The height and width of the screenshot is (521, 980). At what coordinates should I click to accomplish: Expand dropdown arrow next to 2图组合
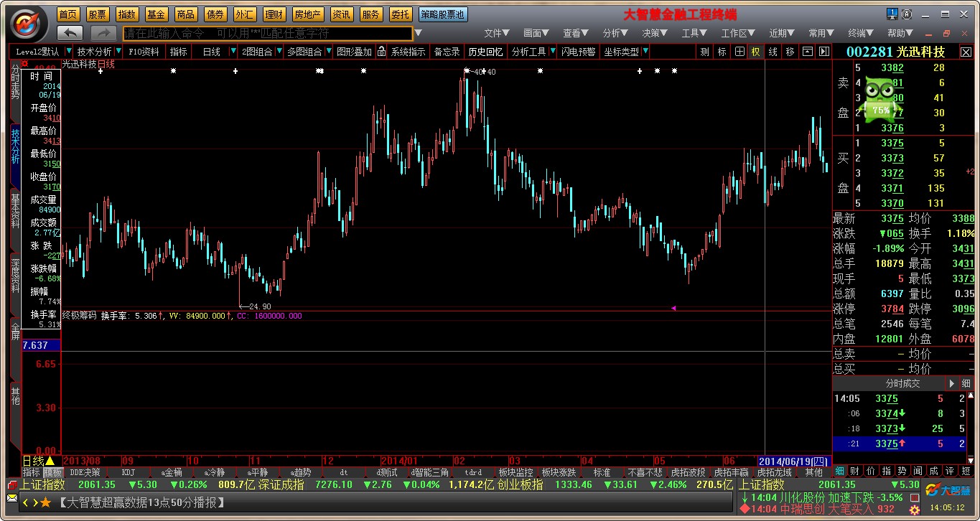click(x=279, y=51)
